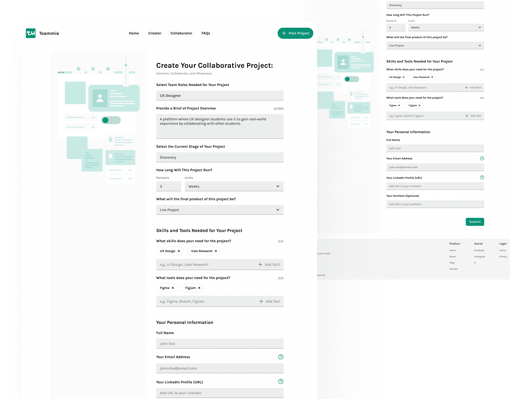Click the Full Name field in right panel

point(435,148)
